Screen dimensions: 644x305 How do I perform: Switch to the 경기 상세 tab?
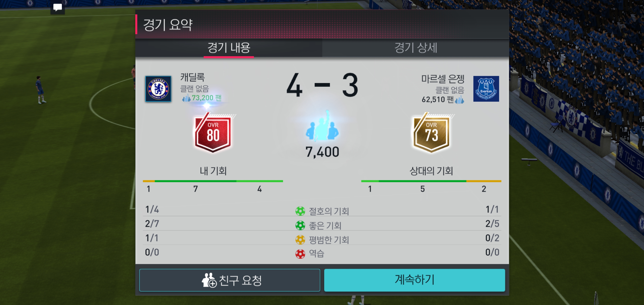click(415, 48)
